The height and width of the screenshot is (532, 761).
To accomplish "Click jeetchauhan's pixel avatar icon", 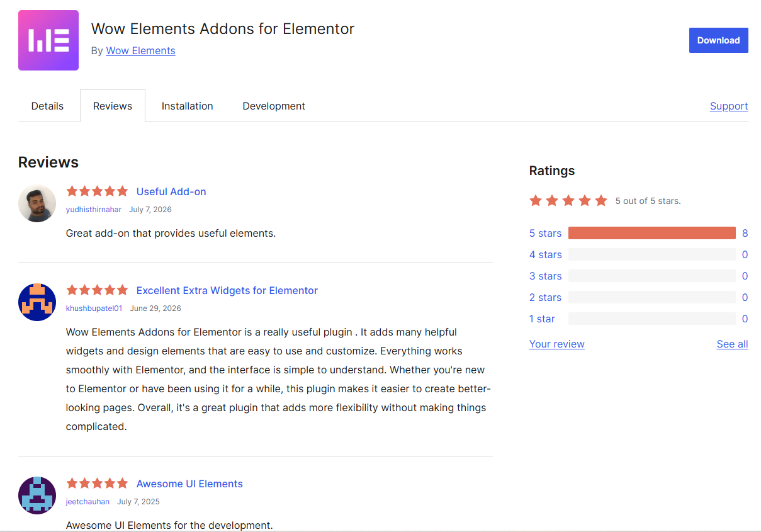I will (x=37, y=495).
